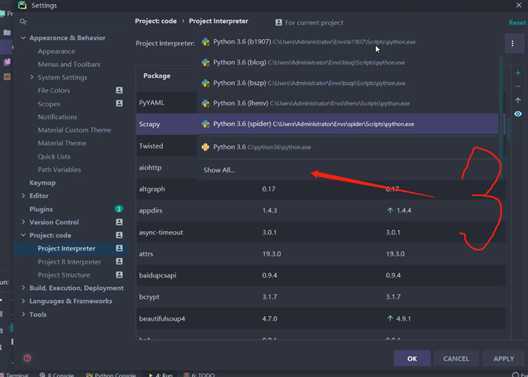Expand Languages & Frameworks node

coord(23,301)
